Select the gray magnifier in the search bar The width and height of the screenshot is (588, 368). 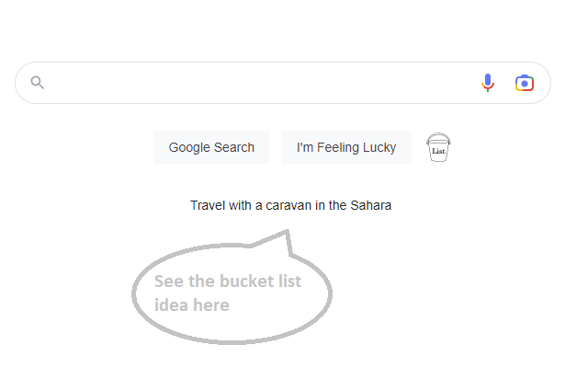click(38, 83)
